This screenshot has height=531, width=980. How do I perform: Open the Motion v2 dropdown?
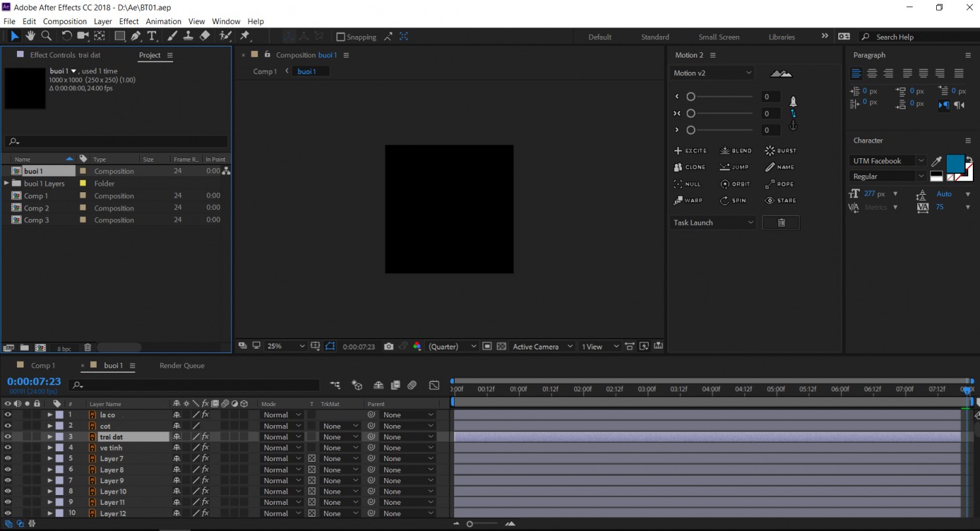712,73
